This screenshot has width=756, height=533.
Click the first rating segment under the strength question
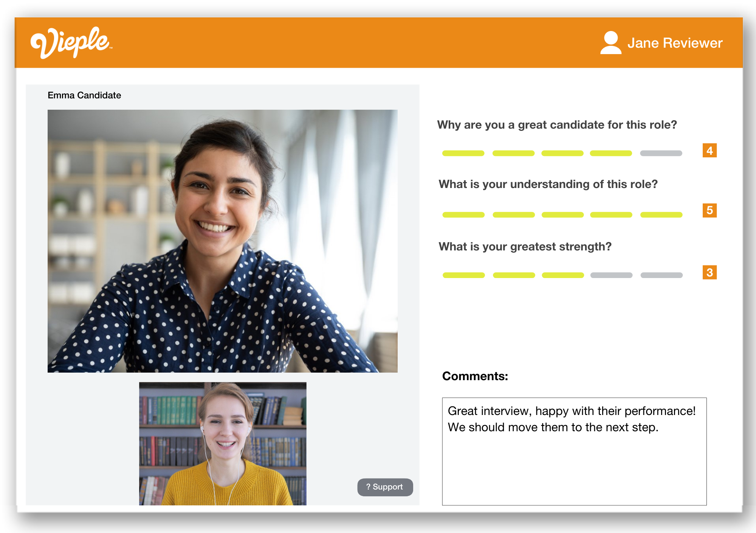[x=463, y=275]
